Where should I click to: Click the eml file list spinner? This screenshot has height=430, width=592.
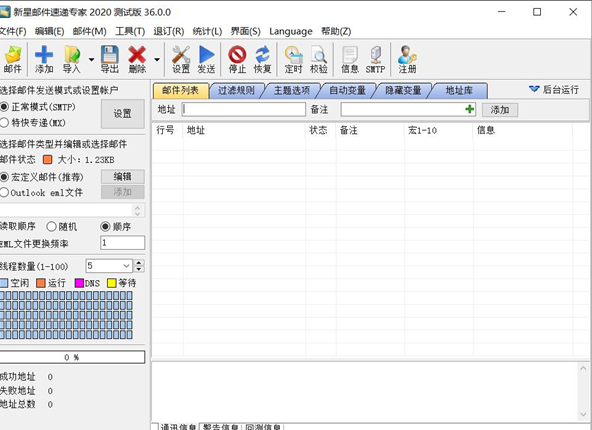(x=137, y=210)
